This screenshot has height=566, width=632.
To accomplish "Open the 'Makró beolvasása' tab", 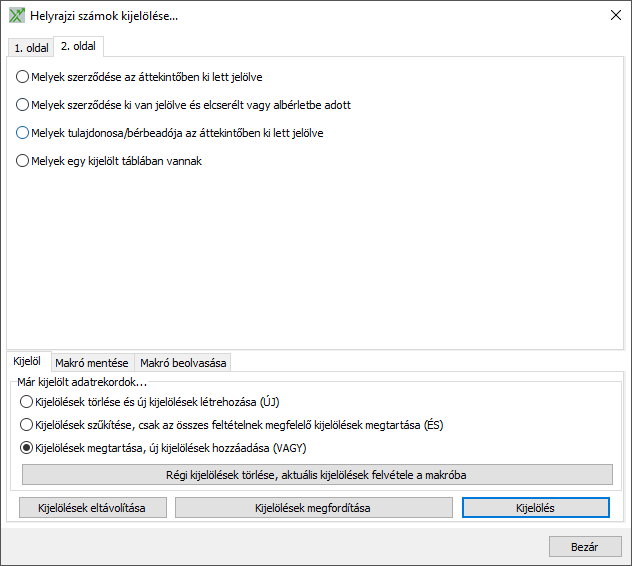I will [183, 363].
